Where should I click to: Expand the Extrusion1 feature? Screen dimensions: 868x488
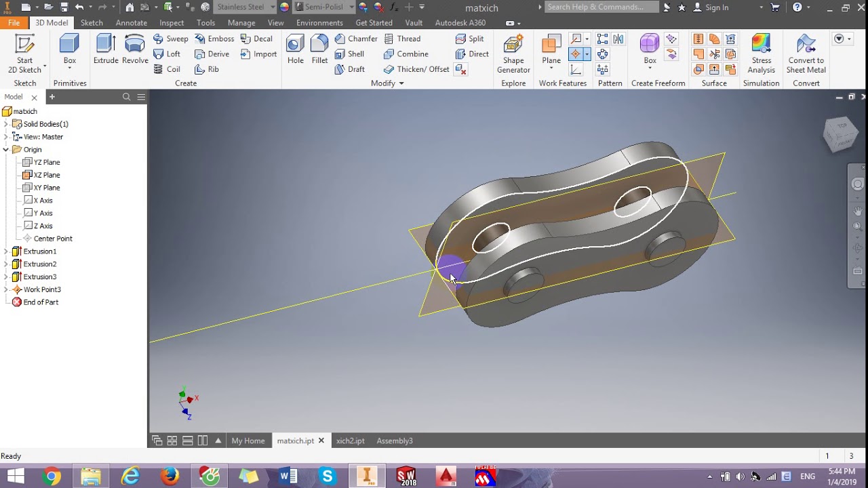pyautogui.click(x=6, y=251)
